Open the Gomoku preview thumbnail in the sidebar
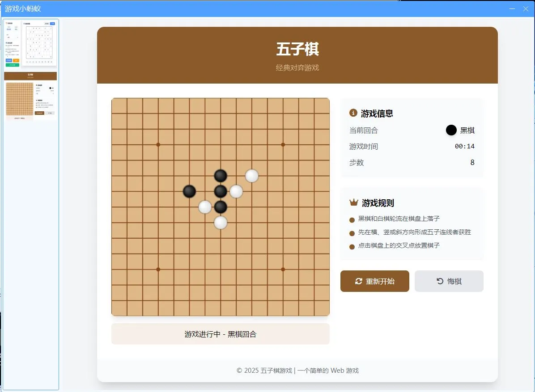535x392 pixels. coord(30,95)
